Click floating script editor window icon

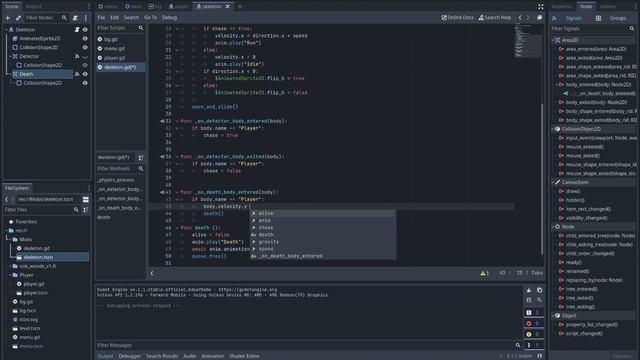[540, 18]
